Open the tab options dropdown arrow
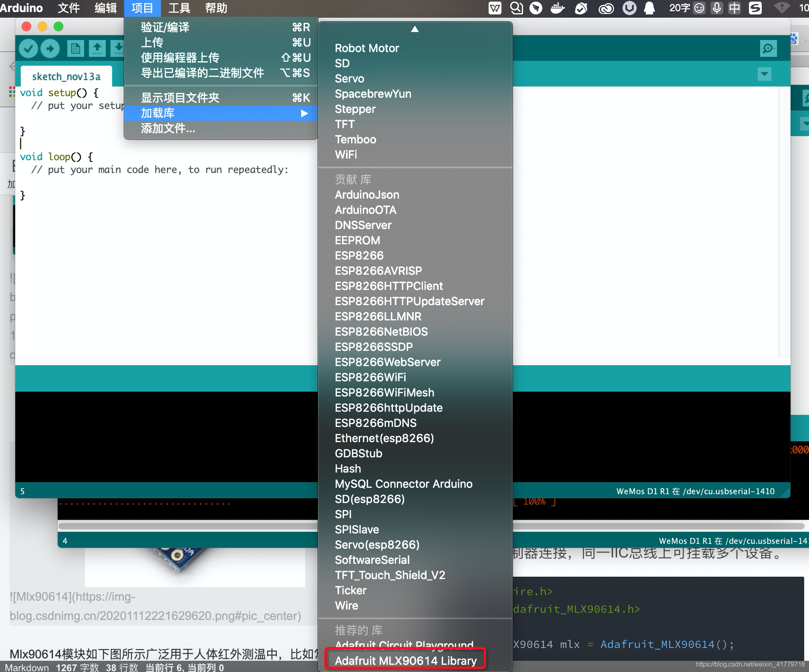This screenshot has height=672, width=809. (765, 74)
